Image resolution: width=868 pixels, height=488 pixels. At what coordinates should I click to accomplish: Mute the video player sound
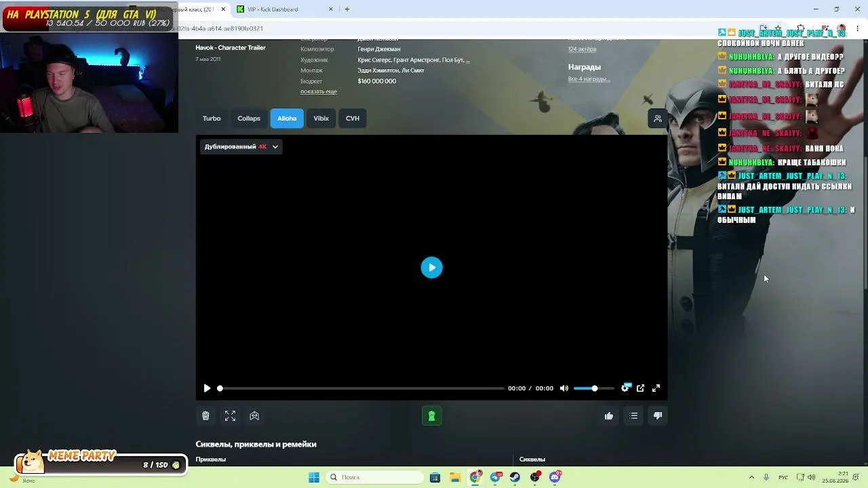click(564, 388)
